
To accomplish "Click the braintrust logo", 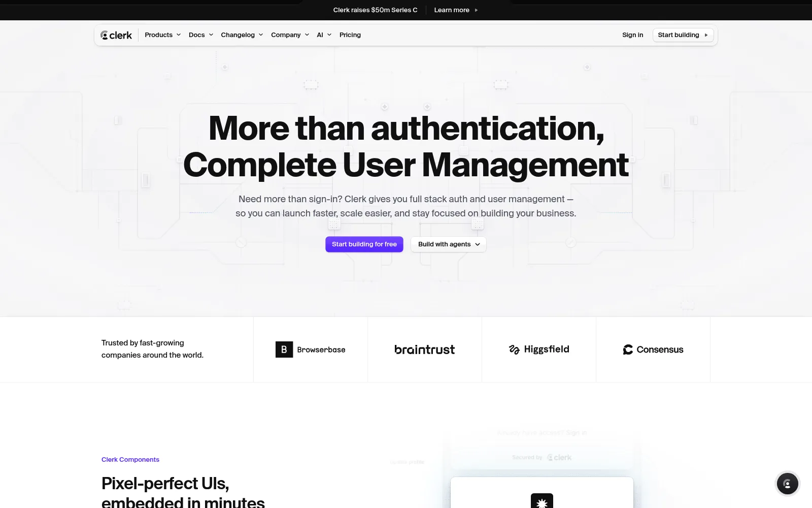I will 425,350.
